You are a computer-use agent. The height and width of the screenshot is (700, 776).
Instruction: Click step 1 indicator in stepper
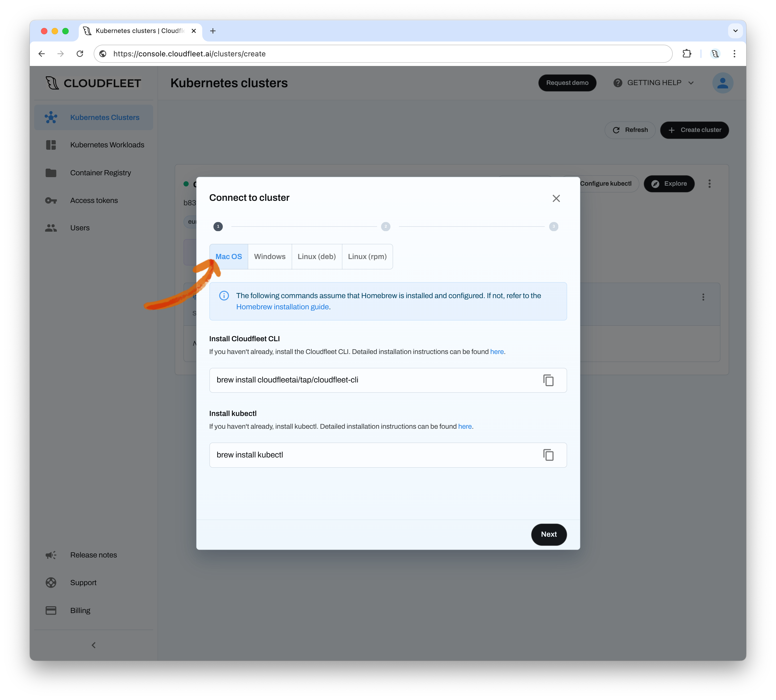click(218, 227)
